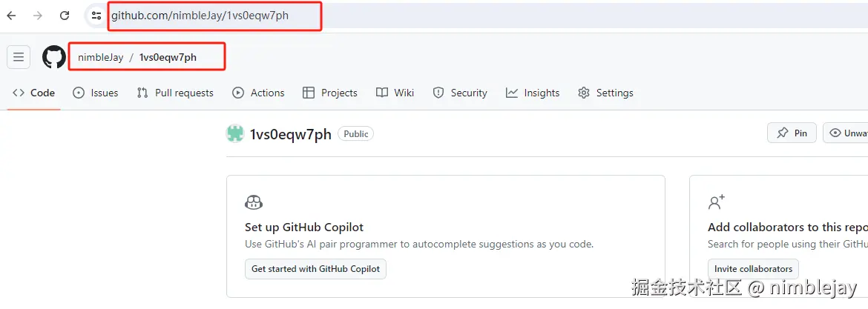Click Get started with GitHub Copilot

click(x=315, y=269)
